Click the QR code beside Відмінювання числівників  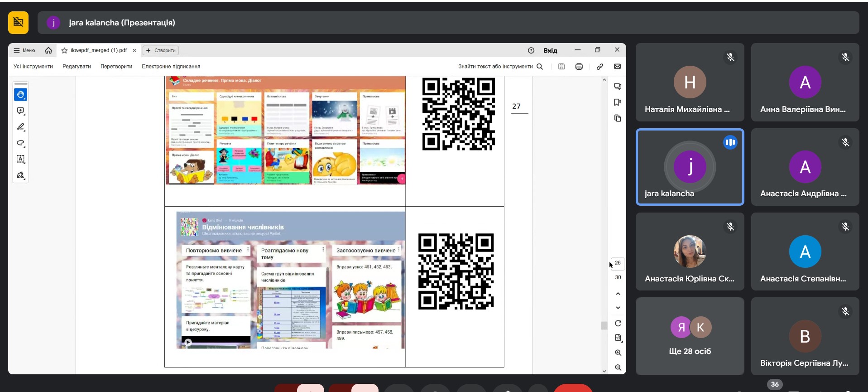click(x=456, y=271)
